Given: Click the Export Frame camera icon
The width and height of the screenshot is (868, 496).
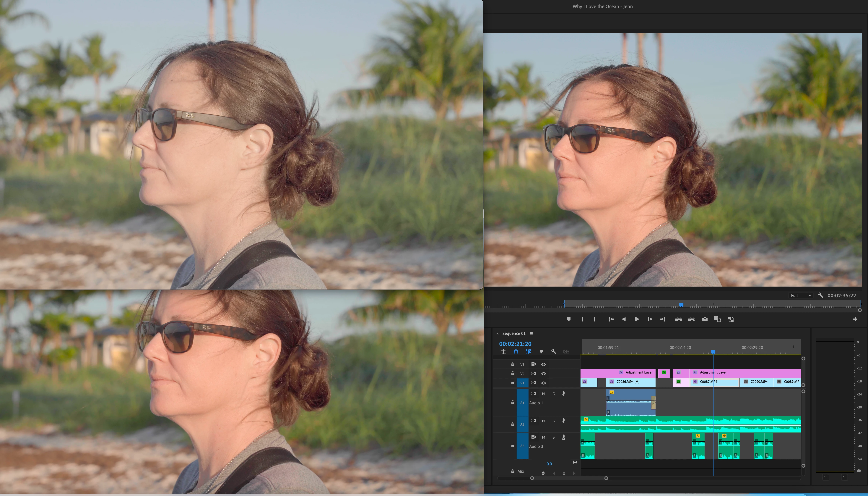Looking at the screenshot, I should pos(705,319).
